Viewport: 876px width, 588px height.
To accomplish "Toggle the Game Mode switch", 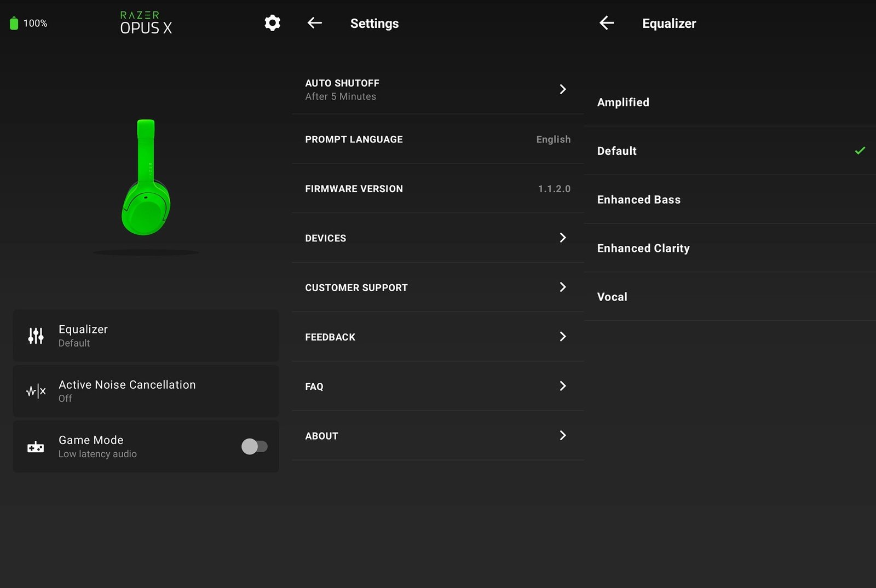I will point(255,446).
